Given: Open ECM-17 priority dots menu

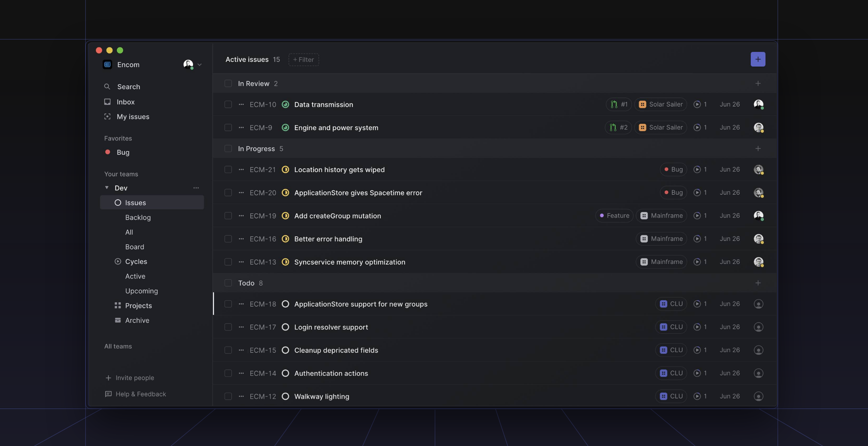Looking at the screenshot, I should pos(241,327).
